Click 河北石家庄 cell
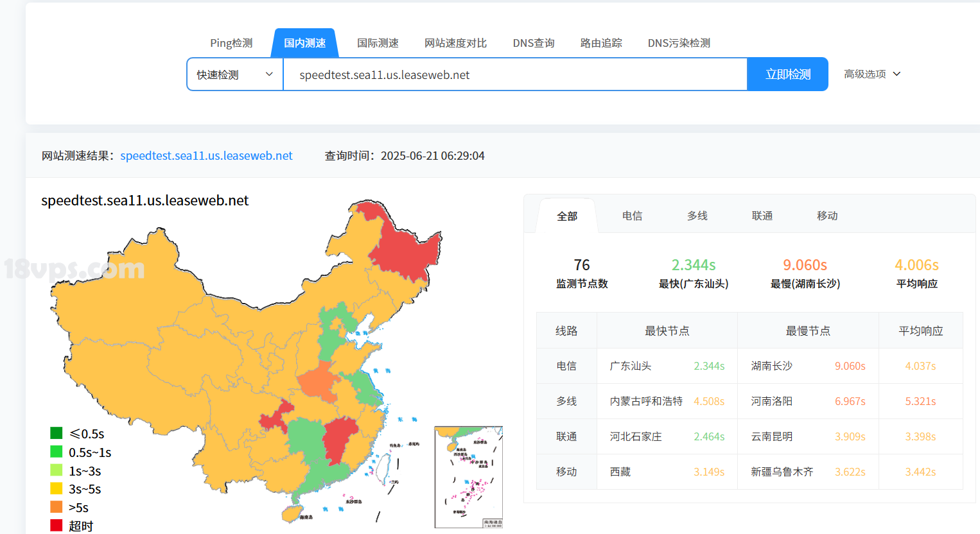The width and height of the screenshot is (980, 534). (x=636, y=436)
